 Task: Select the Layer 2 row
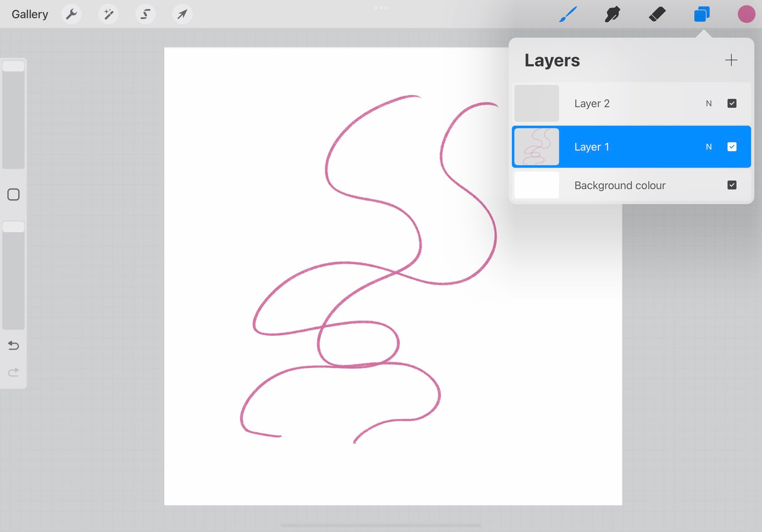[631, 104]
